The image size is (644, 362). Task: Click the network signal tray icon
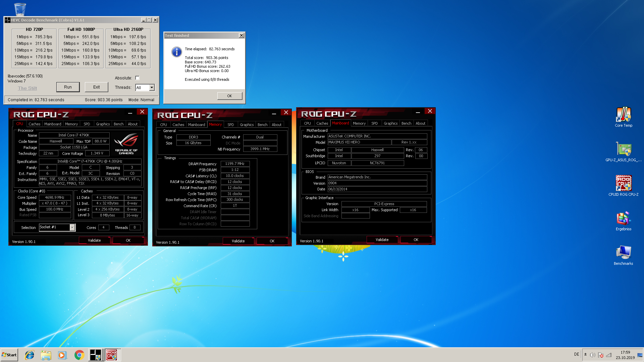coord(609,355)
